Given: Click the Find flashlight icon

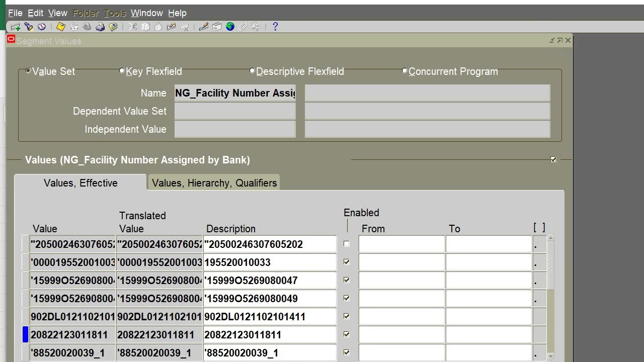Looking at the screenshot, I should point(29,27).
